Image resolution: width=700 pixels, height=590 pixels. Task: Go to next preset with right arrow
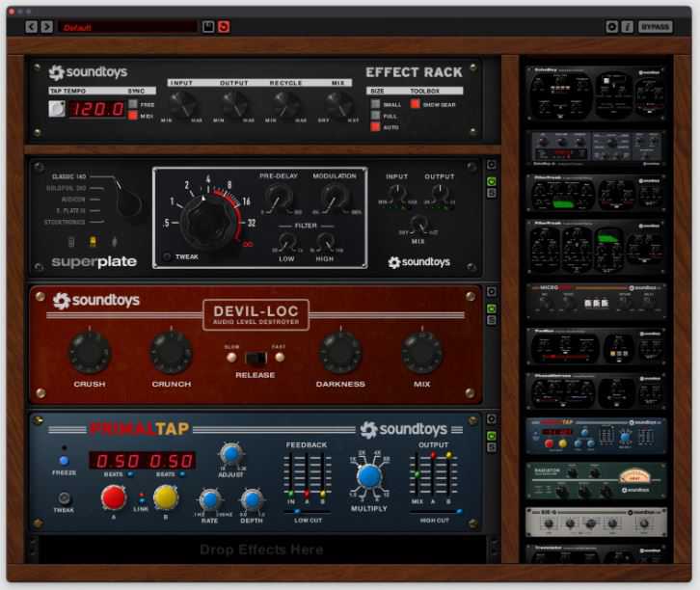[x=47, y=27]
